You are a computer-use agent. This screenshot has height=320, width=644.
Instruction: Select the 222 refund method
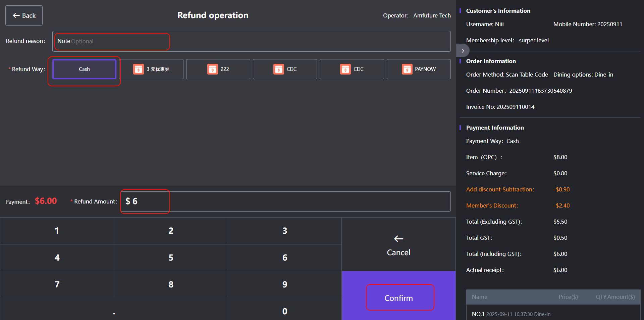coord(218,69)
